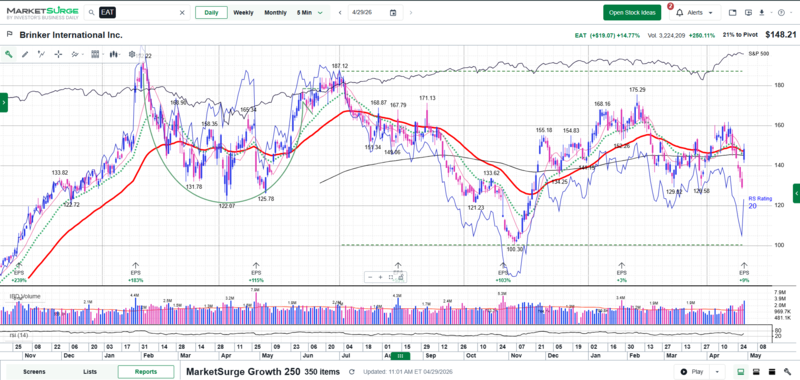The height and width of the screenshot is (380, 800).
Task: Switch to the Monthly timeframe
Action: tap(275, 13)
